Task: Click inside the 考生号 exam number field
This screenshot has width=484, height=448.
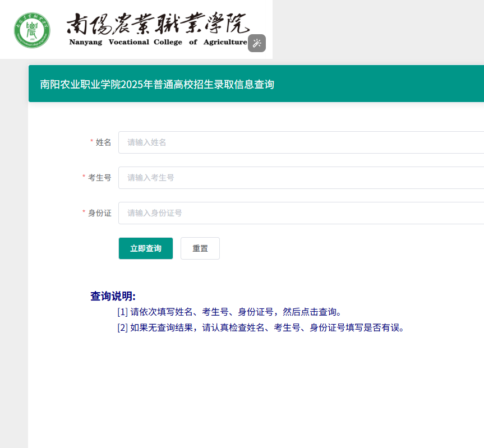Action: [252, 178]
